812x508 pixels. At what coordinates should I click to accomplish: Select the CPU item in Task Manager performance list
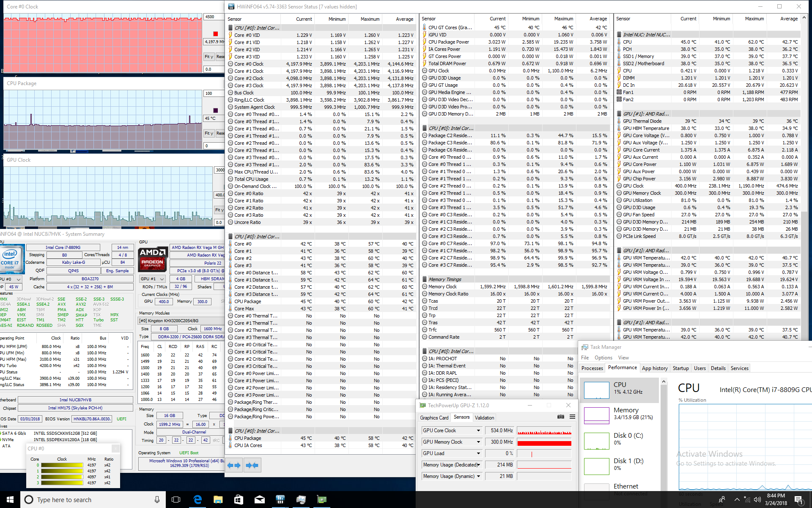click(x=620, y=390)
